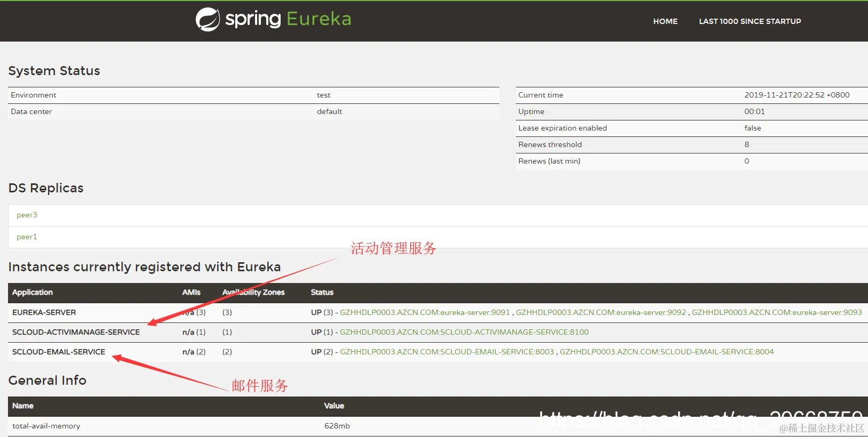Click the Data center label
The width and height of the screenshot is (868, 437).
pyautogui.click(x=31, y=111)
